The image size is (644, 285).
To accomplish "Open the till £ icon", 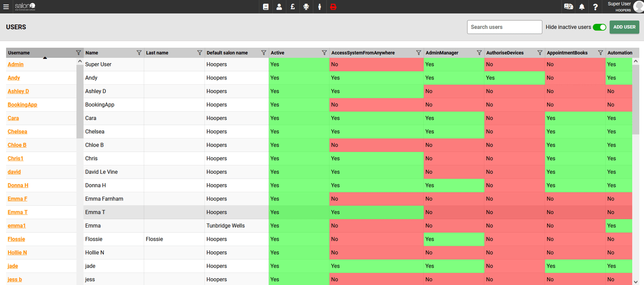I will point(293,7).
